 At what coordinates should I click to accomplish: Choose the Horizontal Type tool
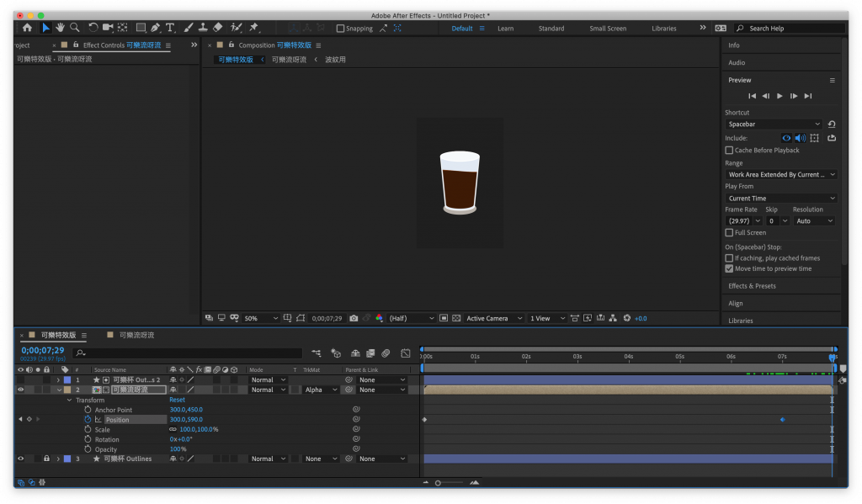[170, 28]
